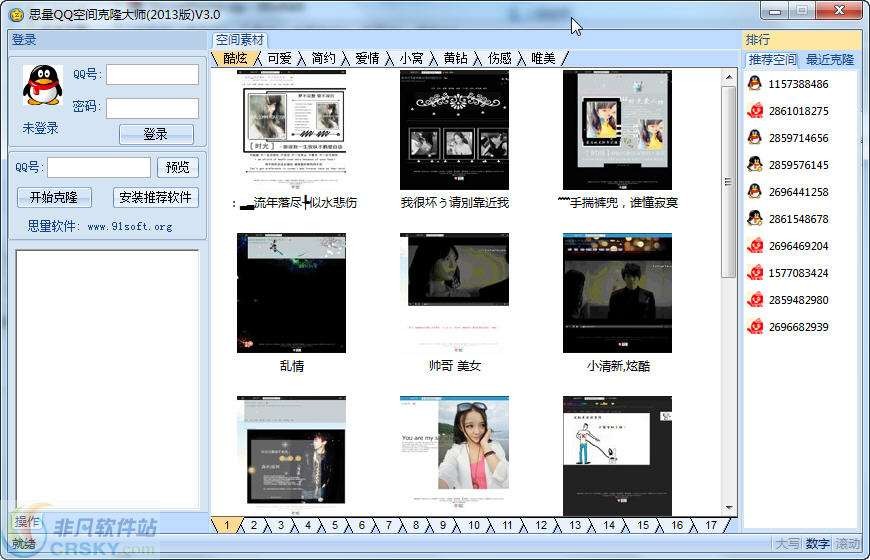The width and height of the screenshot is (870, 560).
Task: Open the 推荐空间 ranking tab
Action: coord(772,59)
